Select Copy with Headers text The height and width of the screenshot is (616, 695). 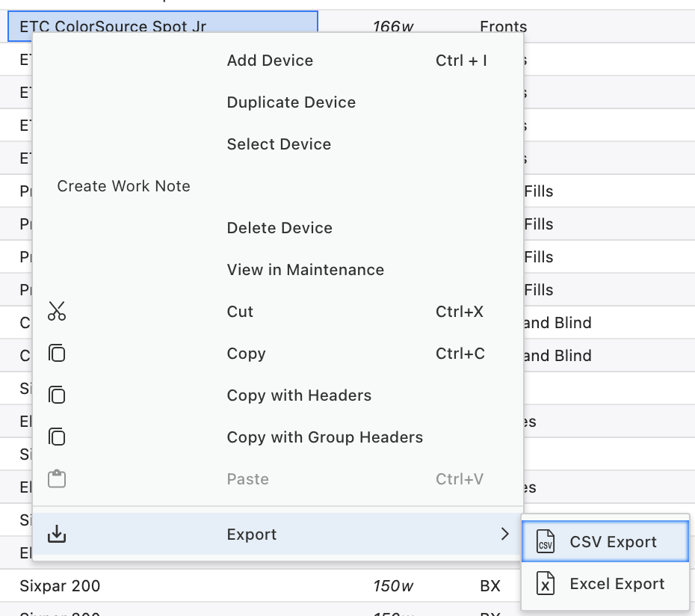(299, 395)
